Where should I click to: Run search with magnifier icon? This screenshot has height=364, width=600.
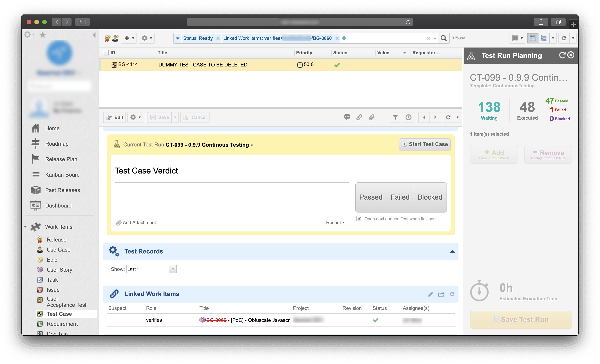444,38
